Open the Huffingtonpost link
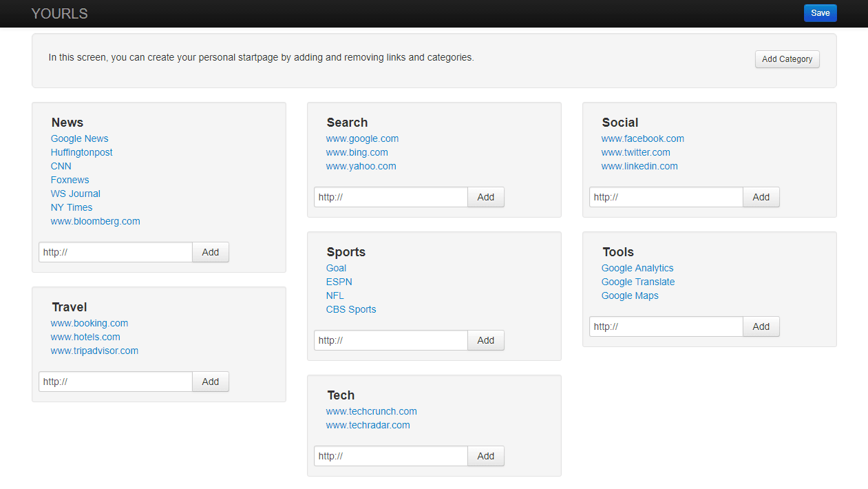The image size is (868, 489). point(81,152)
